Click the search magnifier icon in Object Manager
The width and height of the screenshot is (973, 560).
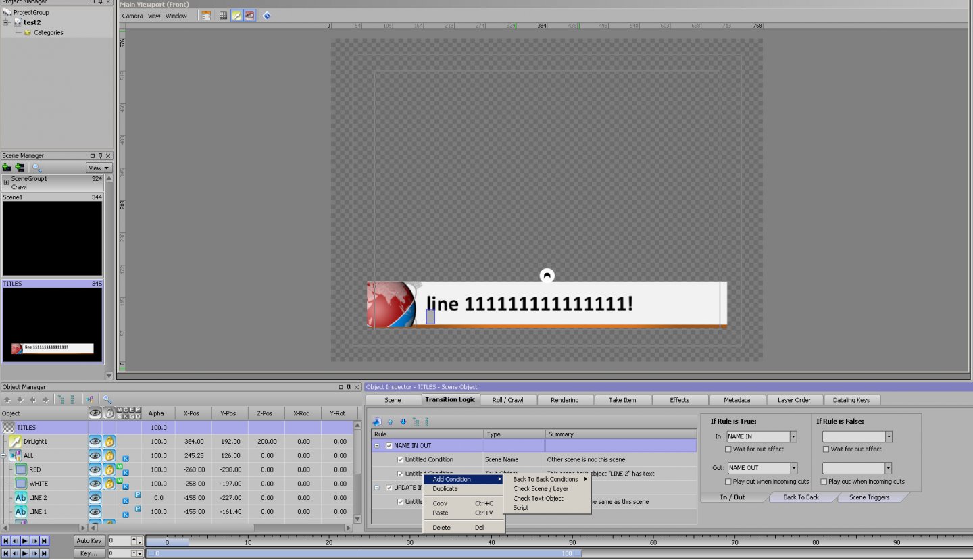tap(107, 400)
